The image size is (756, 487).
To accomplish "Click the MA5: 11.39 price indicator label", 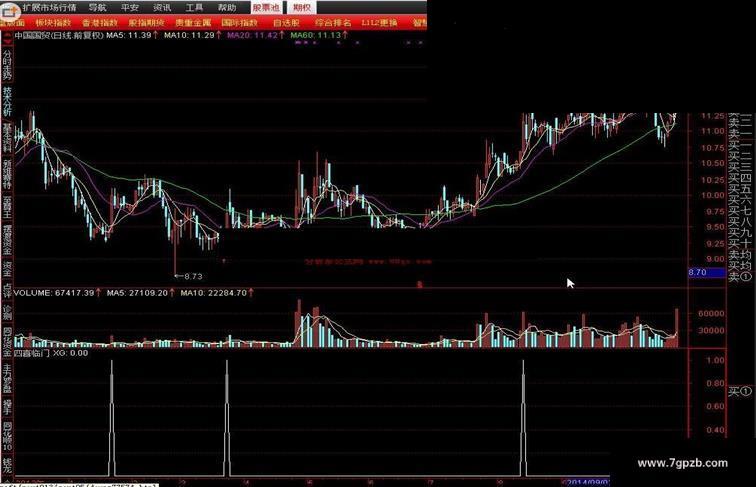I will (x=131, y=35).
